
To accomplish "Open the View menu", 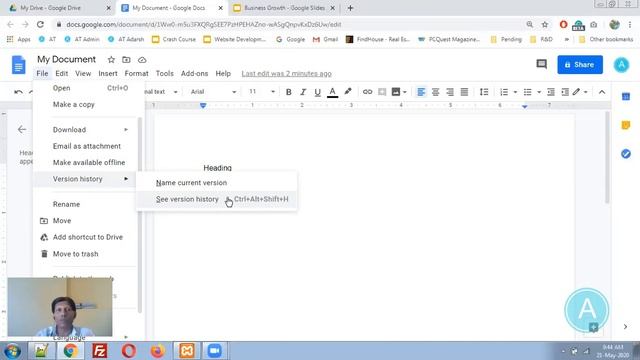I will tap(83, 73).
